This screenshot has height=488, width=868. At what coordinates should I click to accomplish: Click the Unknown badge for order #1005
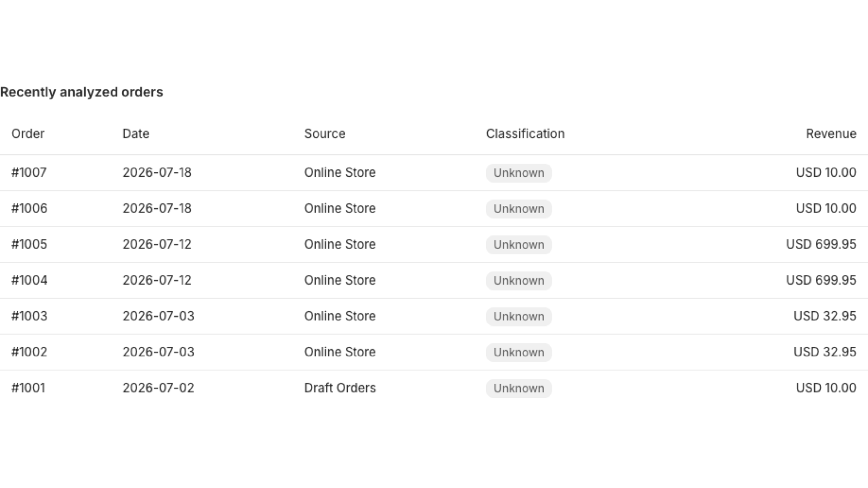coord(519,245)
